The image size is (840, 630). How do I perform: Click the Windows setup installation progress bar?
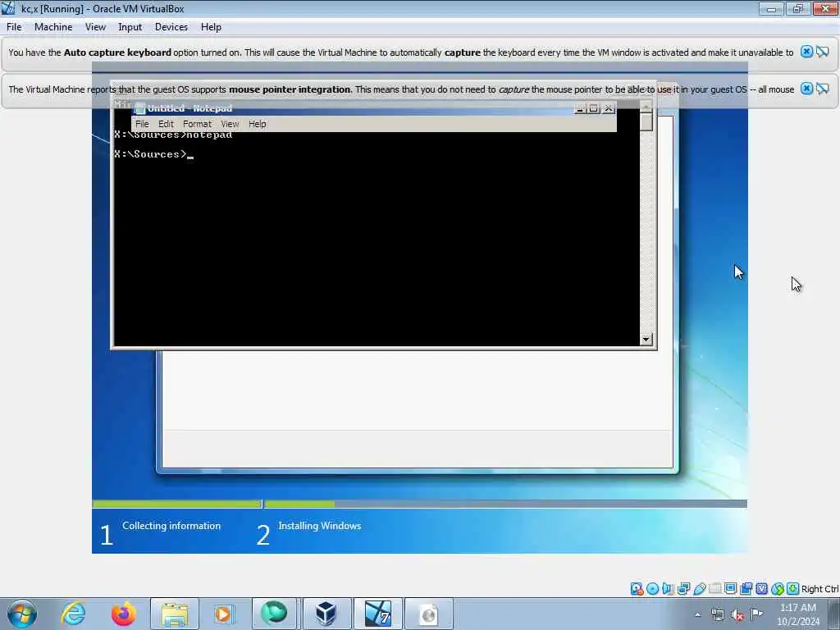[x=419, y=504]
